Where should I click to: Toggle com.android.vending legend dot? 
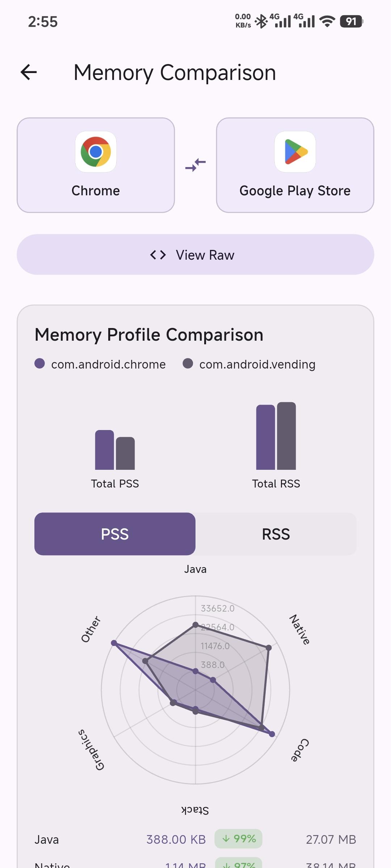[x=188, y=363]
